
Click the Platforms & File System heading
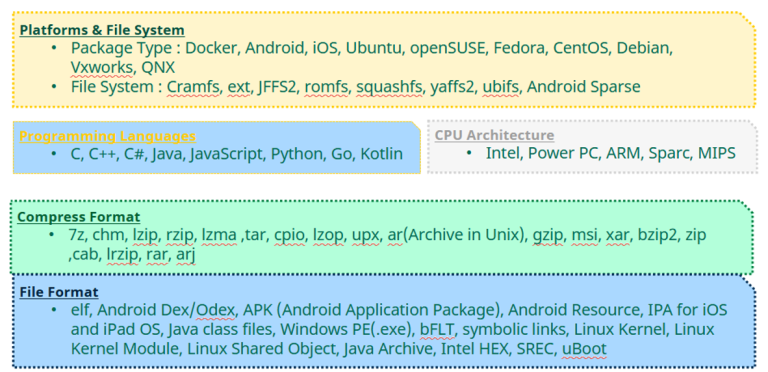point(102,30)
